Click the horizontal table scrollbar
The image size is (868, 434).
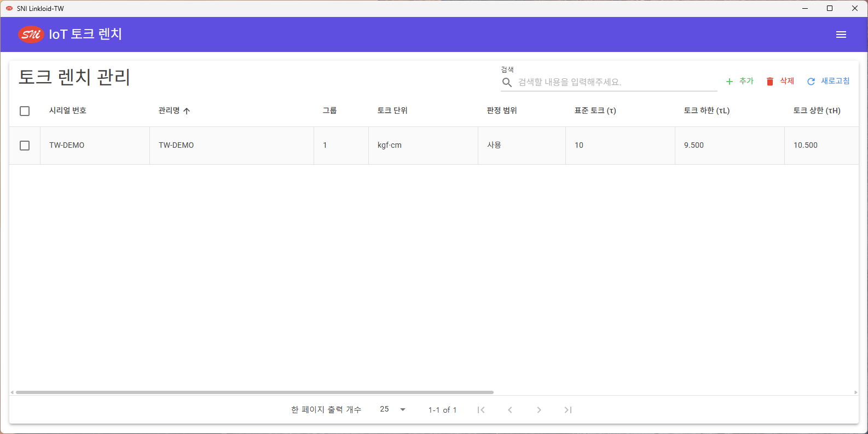coord(254,392)
